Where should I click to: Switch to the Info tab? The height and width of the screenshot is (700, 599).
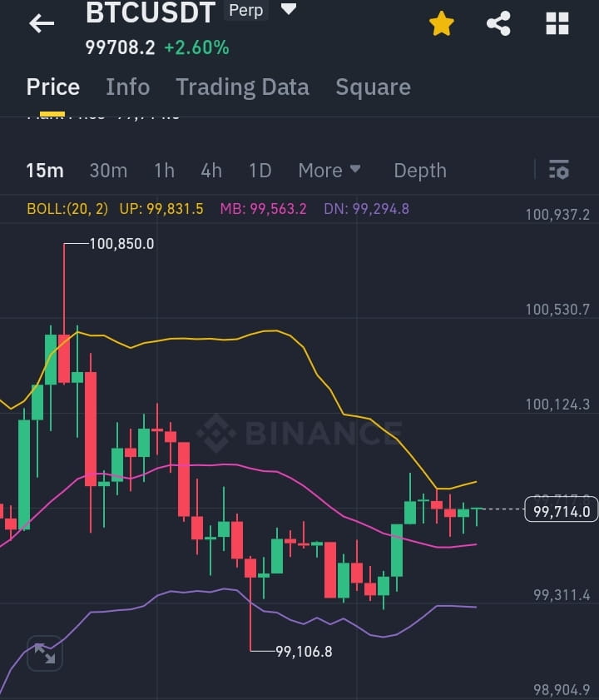point(127,87)
